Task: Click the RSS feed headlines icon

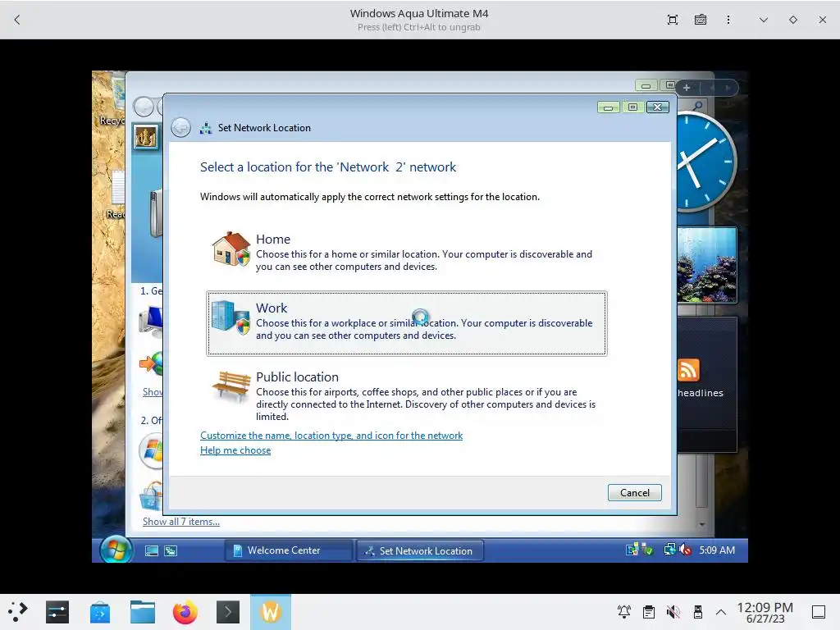Action: coord(689,370)
